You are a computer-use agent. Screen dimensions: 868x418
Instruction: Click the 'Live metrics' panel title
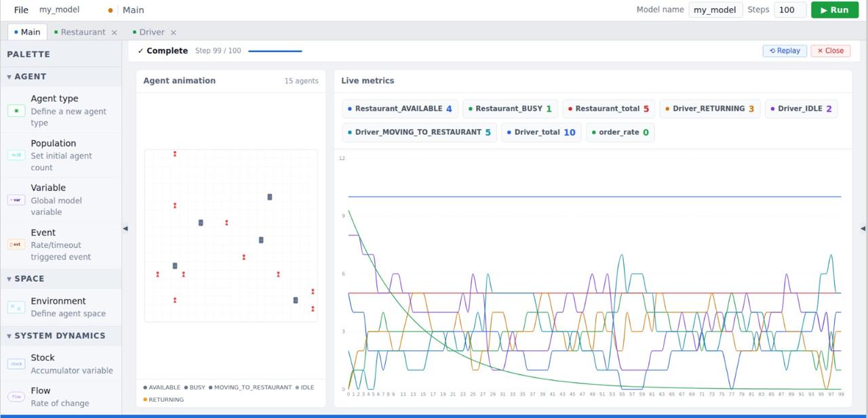click(x=368, y=81)
